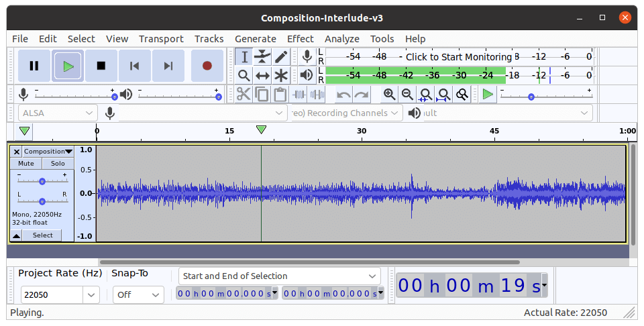The height and width of the screenshot is (326, 644).
Task: Mute the Composition track
Action: tap(26, 164)
